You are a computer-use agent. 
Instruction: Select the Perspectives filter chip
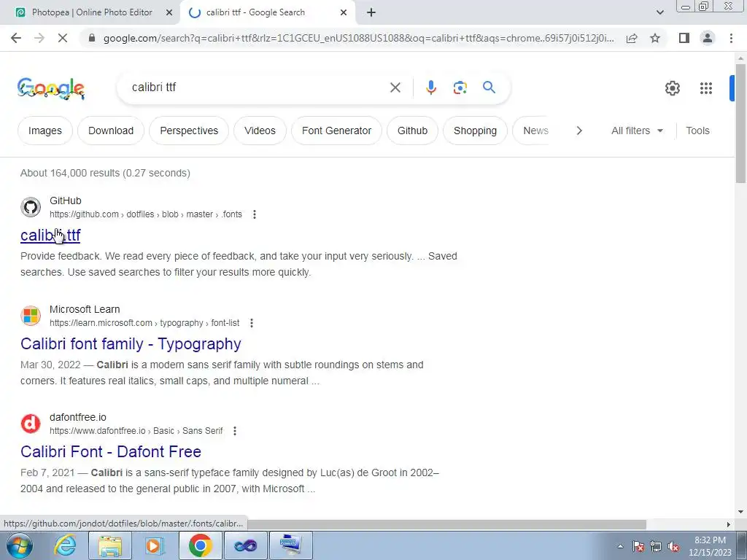click(x=189, y=131)
